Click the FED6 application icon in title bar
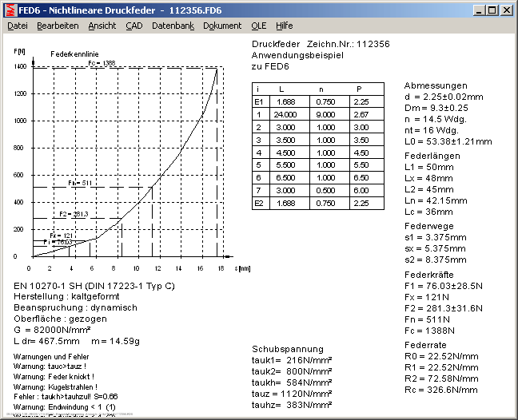The image size is (518, 420). [x=10, y=10]
